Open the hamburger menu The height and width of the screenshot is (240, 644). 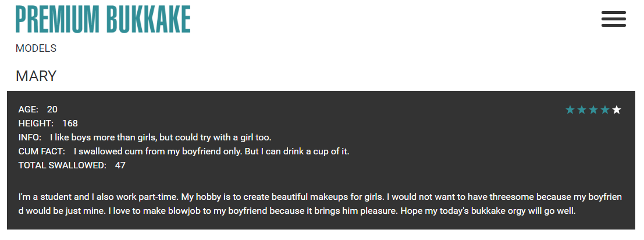pos(613,19)
